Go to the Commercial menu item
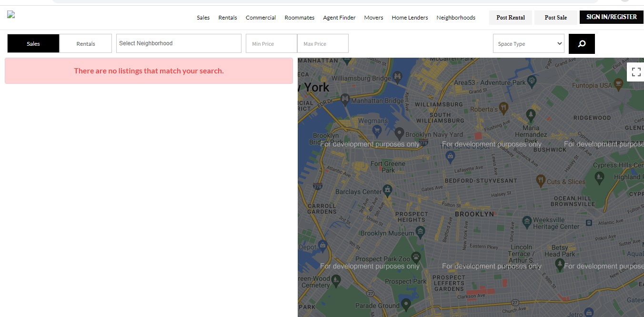The width and height of the screenshot is (644, 317). coord(261,18)
